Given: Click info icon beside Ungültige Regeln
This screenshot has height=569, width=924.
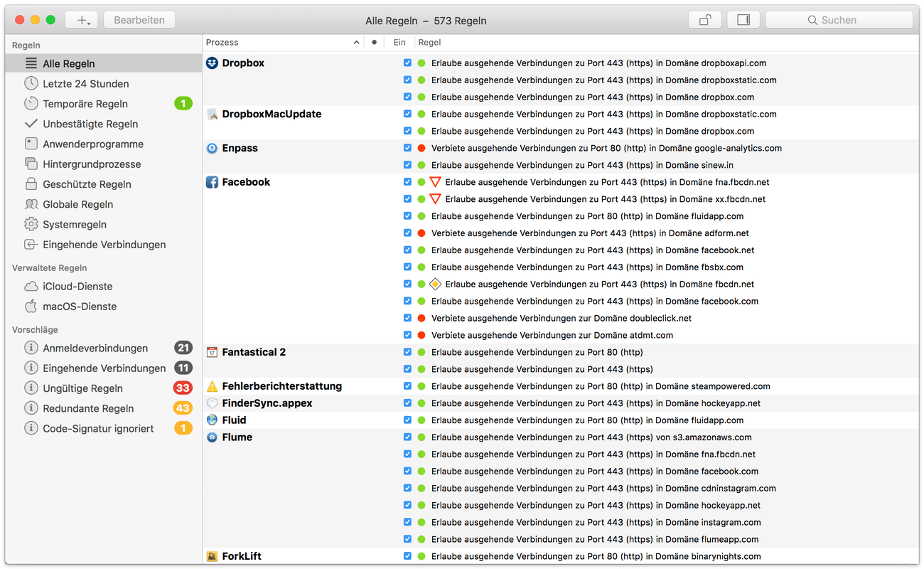Looking at the screenshot, I should pos(31,388).
